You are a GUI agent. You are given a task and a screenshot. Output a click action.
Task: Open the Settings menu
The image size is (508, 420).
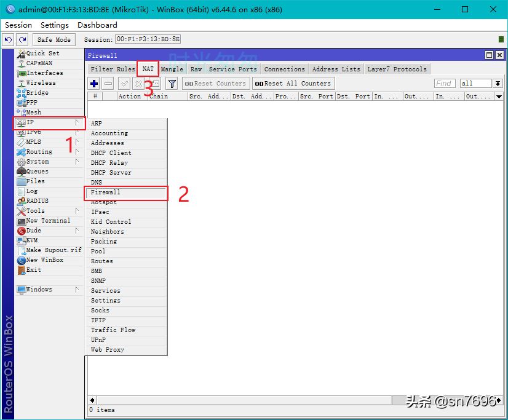(x=54, y=25)
